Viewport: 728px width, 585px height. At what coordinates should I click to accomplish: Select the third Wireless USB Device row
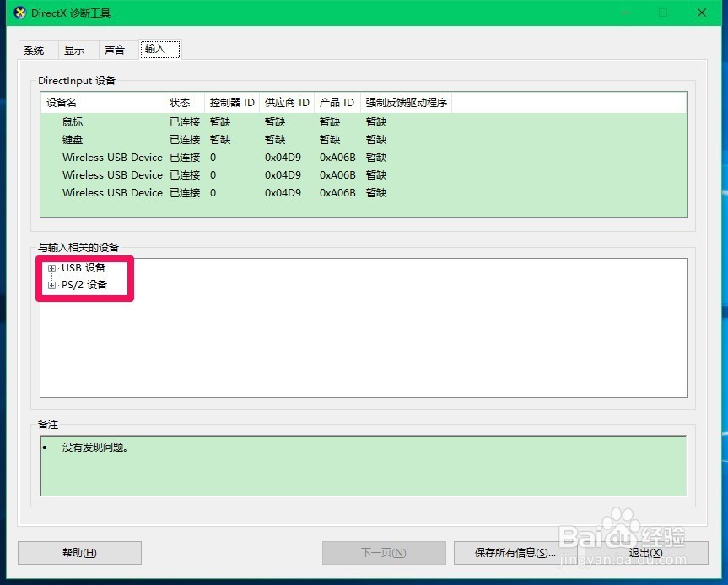[x=364, y=192]
